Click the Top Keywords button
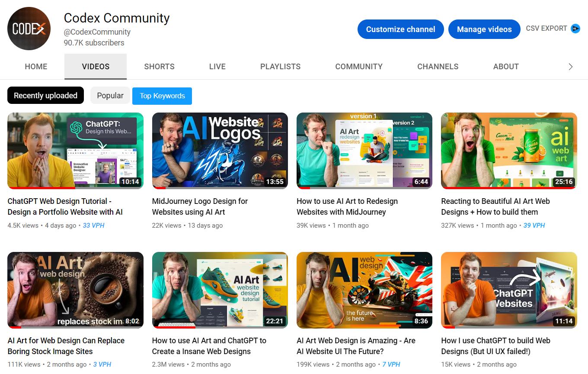This screenshot has height=374, width=588. click(162, 96)
